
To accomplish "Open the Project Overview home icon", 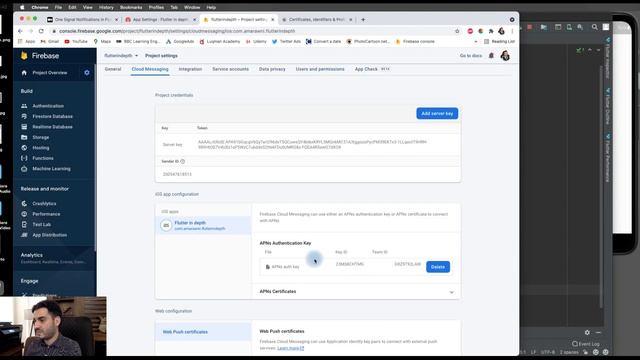I will click(x=24, y=73).
